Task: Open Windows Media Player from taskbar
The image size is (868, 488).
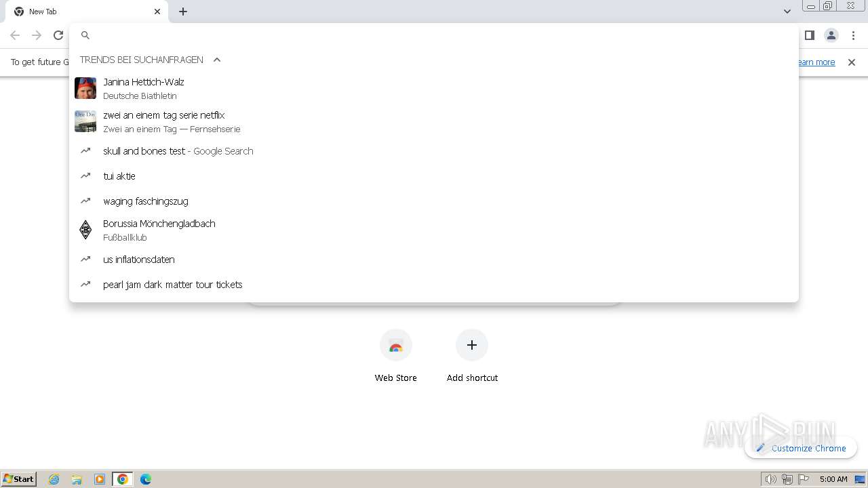Action: point(100,479)
